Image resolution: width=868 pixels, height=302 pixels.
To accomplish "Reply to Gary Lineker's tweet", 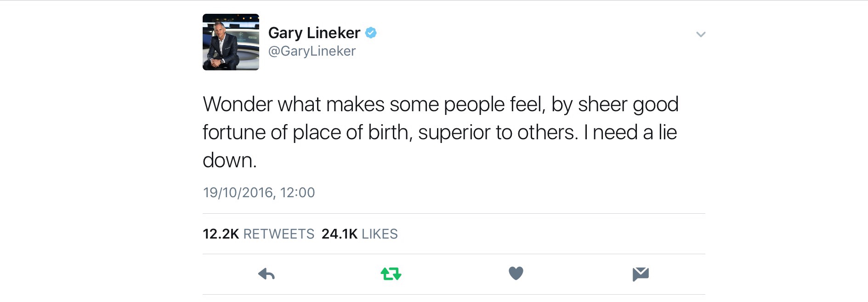I will coord(267,274).
